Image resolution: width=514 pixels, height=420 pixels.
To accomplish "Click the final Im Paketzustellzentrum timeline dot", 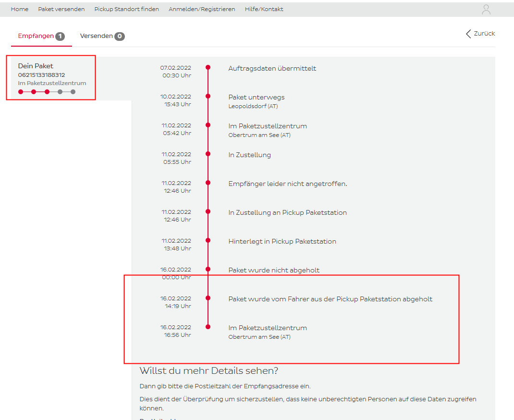I will (208, 327).
